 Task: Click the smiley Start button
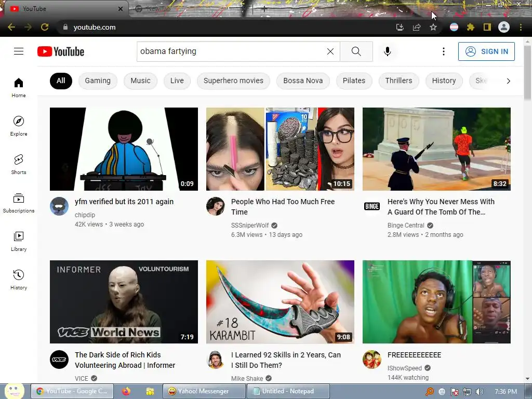tap(14, 391)
